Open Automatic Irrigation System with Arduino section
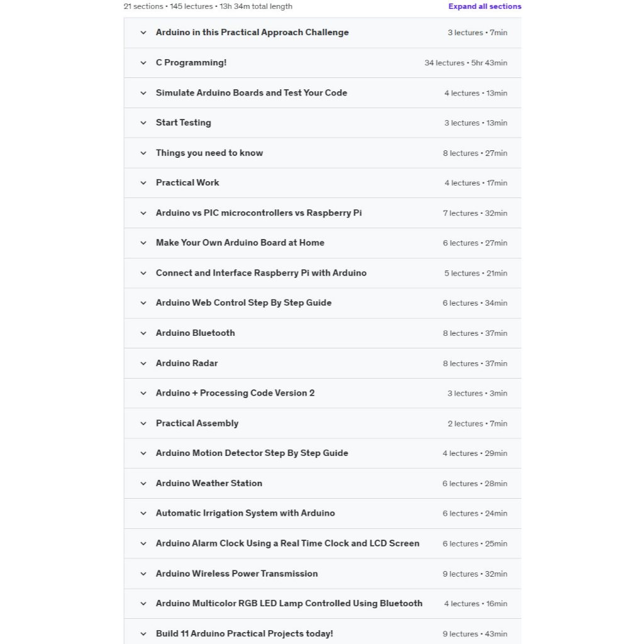The width and height of the screenshot is (644, 644). coord(245,513)
